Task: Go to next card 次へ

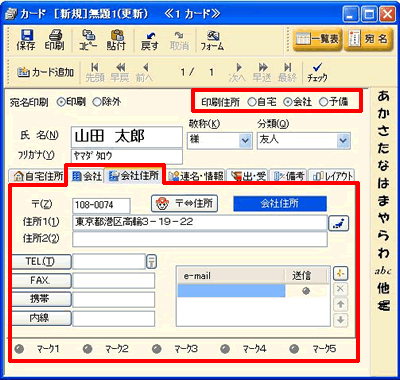Action: click(237, 72)
